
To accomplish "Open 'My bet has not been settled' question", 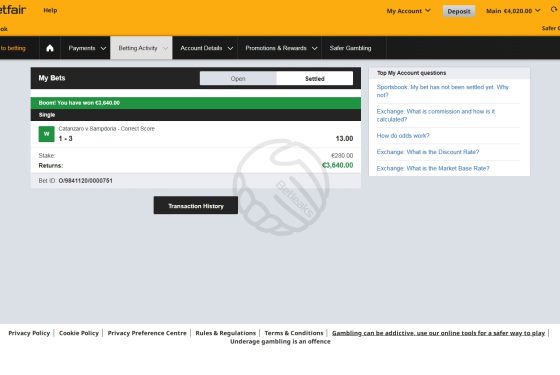I will pyautogui.click(x=442, y=91).
